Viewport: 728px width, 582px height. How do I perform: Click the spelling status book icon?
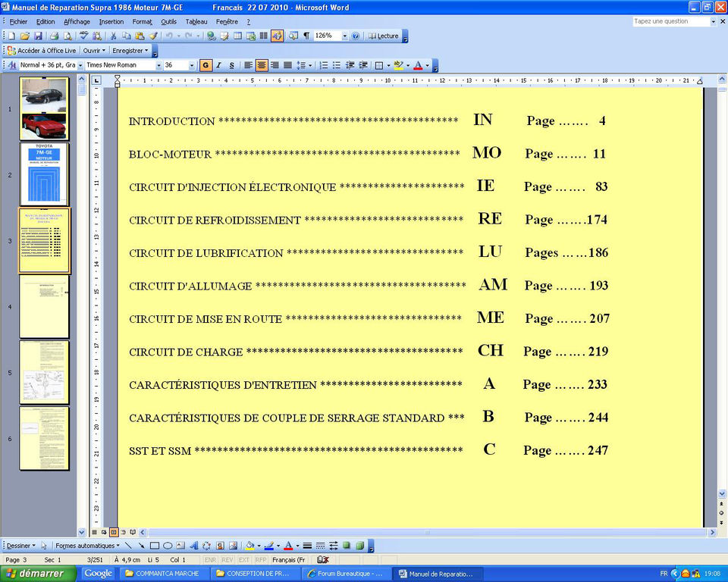pyautogui.click(x=323, y=560)
